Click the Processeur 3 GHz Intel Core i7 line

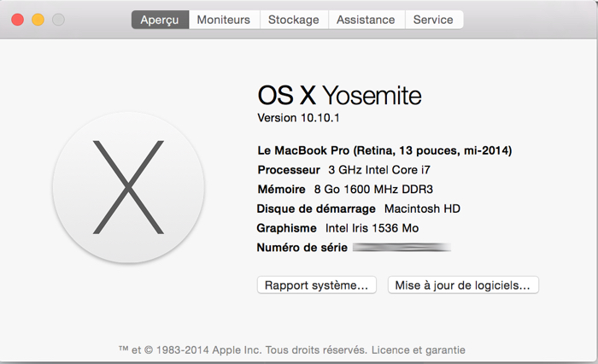click(x=343, y=170)
